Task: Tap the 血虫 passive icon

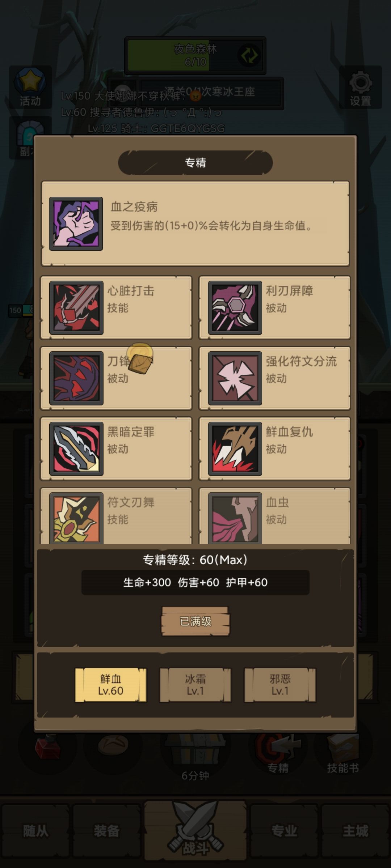Action: [x=235, y=518]
